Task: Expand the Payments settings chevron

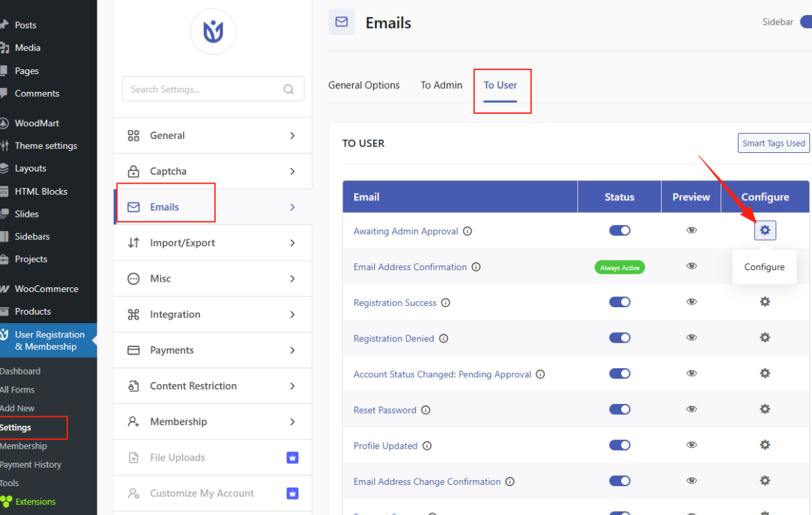Action: 292,350
